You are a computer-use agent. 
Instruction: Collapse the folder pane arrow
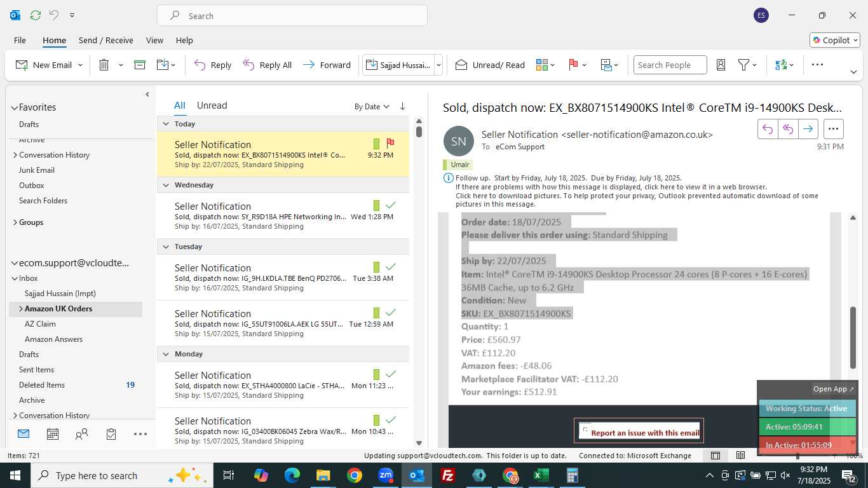click(147, 94)
